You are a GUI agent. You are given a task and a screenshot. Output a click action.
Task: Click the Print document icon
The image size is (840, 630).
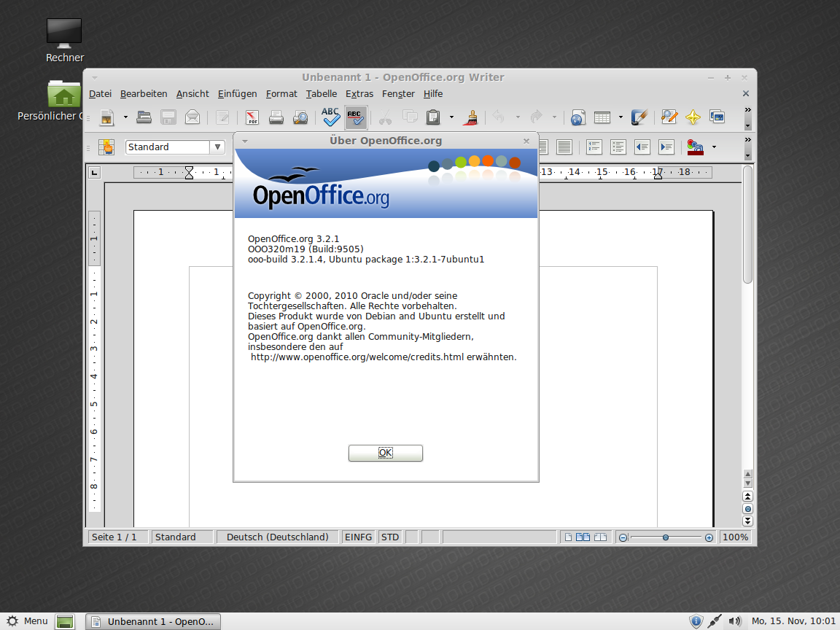276,117
